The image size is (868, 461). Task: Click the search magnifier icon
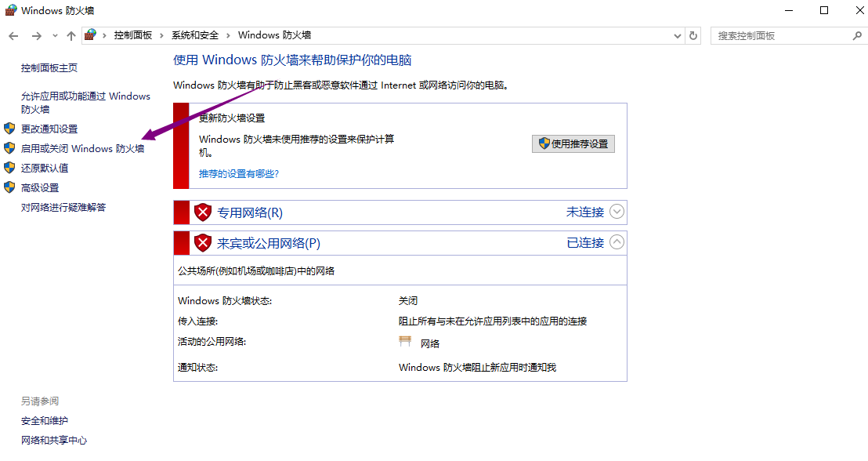[x=857, y=35]
